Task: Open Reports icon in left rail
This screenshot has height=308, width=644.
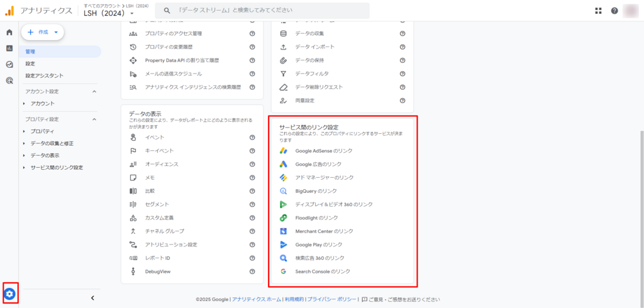Action: pyautogui.click(x=9, y=48)
